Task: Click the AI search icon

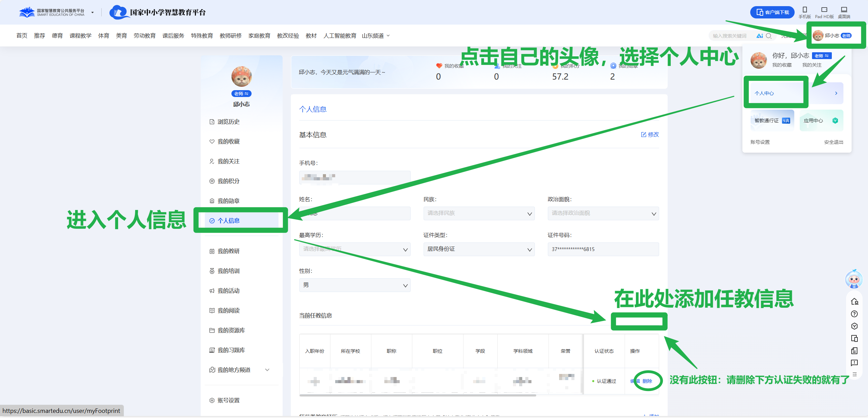Action: (759, 36)
